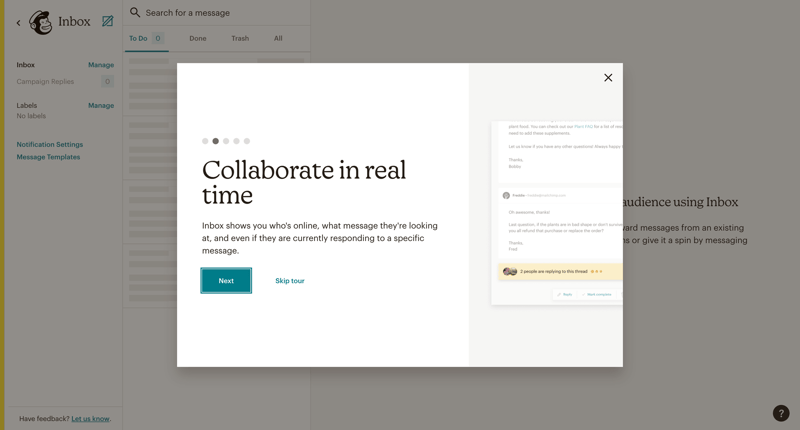Image resolution: width=800 pixels, height=430 pixels.
Task: Click the 'Collaborate in real time' heading
Action: tap(304, 182)
